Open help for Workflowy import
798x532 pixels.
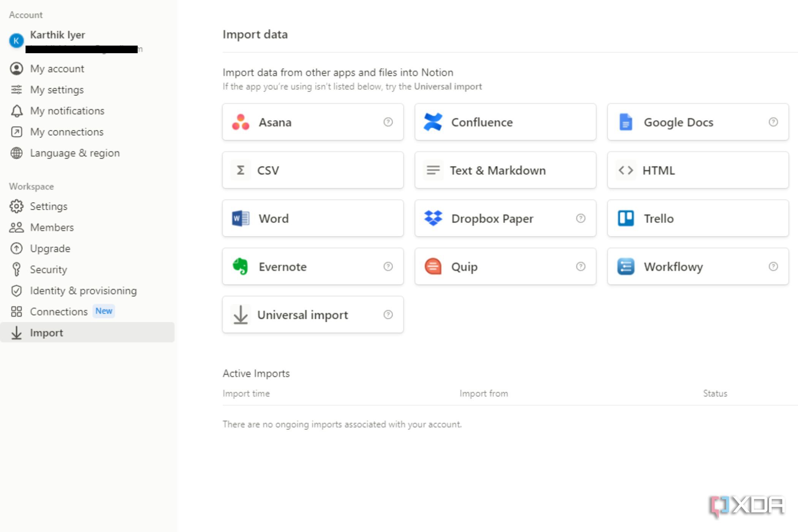(x=773, y=266)
